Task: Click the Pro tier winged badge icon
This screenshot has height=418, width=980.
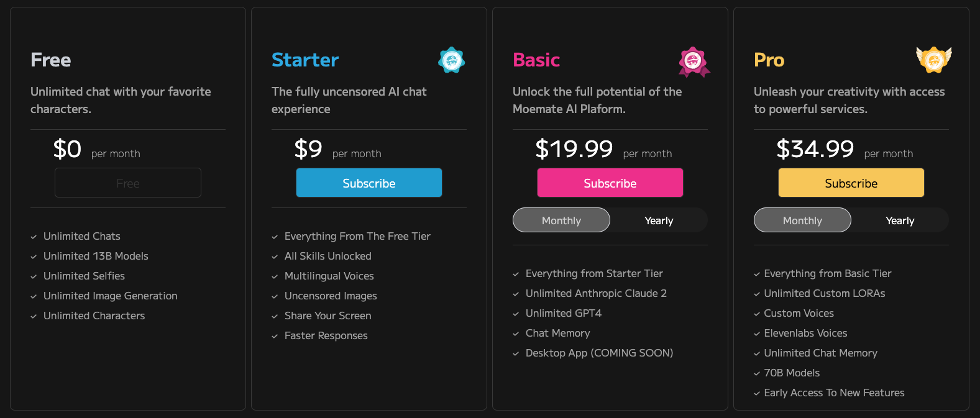Action: [x=933, y=60]
